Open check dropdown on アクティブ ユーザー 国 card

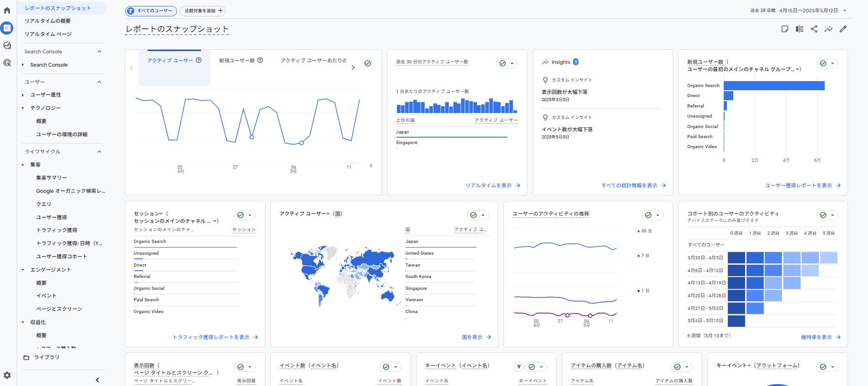[477, 215]
